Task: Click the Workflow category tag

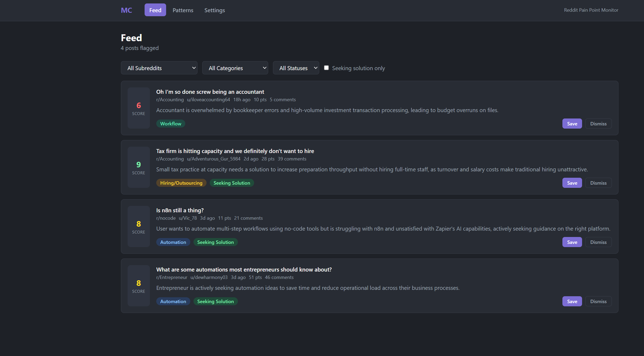Action: coord(171,123)
